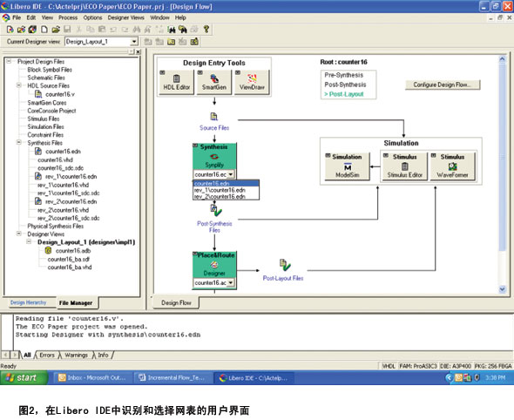This screenshot has height=420, width=514.
Task: Toggle the SmartGen box corner marker
Action: tap(200, 72)
